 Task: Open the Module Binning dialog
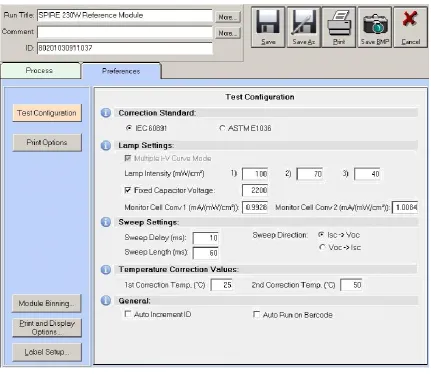46,303
